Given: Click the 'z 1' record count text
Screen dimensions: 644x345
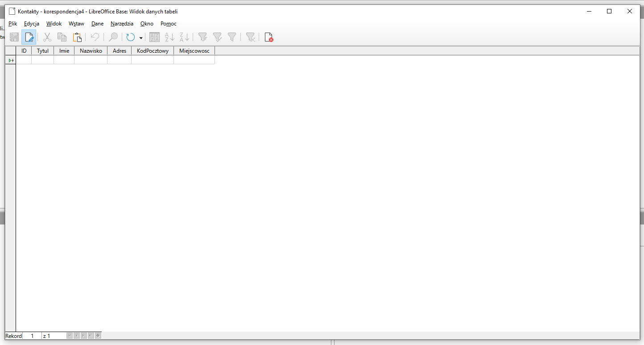Looking at the screenshot, I should pyautogui.click(x=47, y=336).
